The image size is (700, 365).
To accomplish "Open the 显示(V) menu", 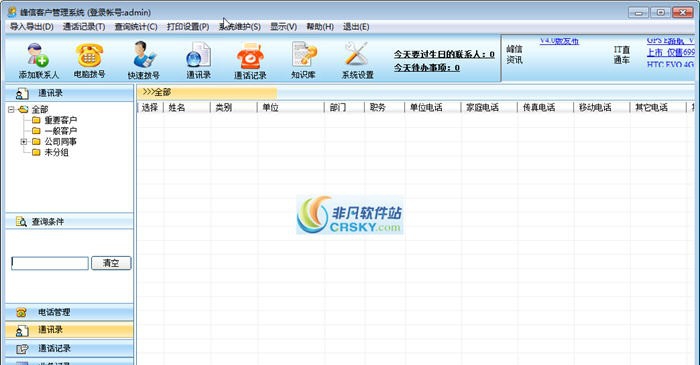I will pyautogui.click(x=283, y=27).
